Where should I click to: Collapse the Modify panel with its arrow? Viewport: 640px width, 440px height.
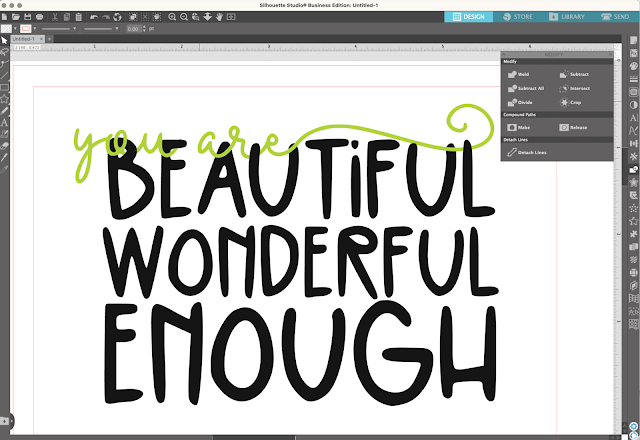click(504, 54)
